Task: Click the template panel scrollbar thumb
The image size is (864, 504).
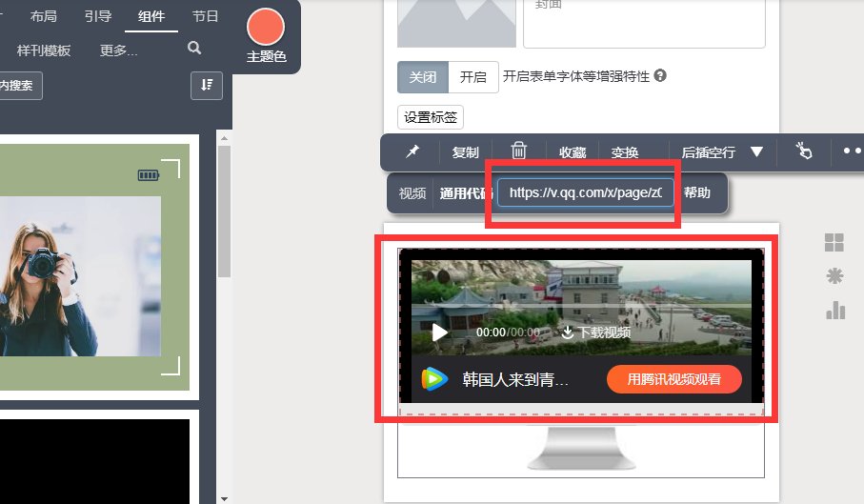Action: coord(224,212)
